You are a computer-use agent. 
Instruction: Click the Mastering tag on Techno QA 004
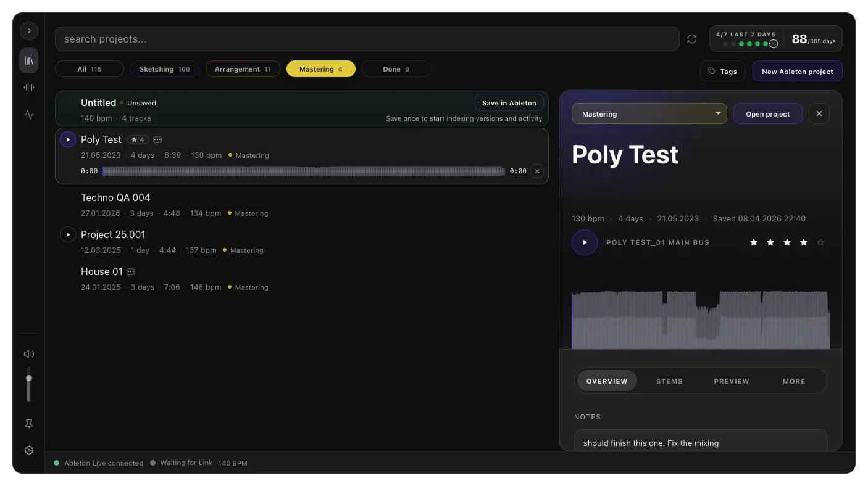248,213
